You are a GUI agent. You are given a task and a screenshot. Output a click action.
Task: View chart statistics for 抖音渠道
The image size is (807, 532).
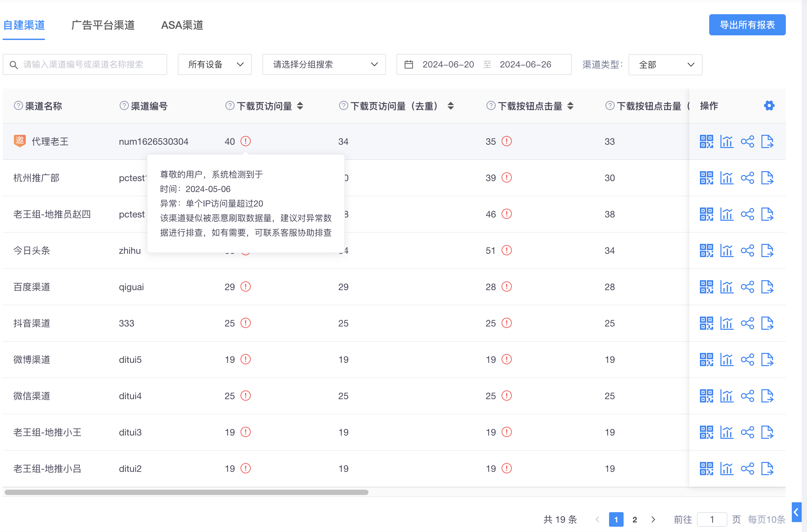tap(727, 323)
